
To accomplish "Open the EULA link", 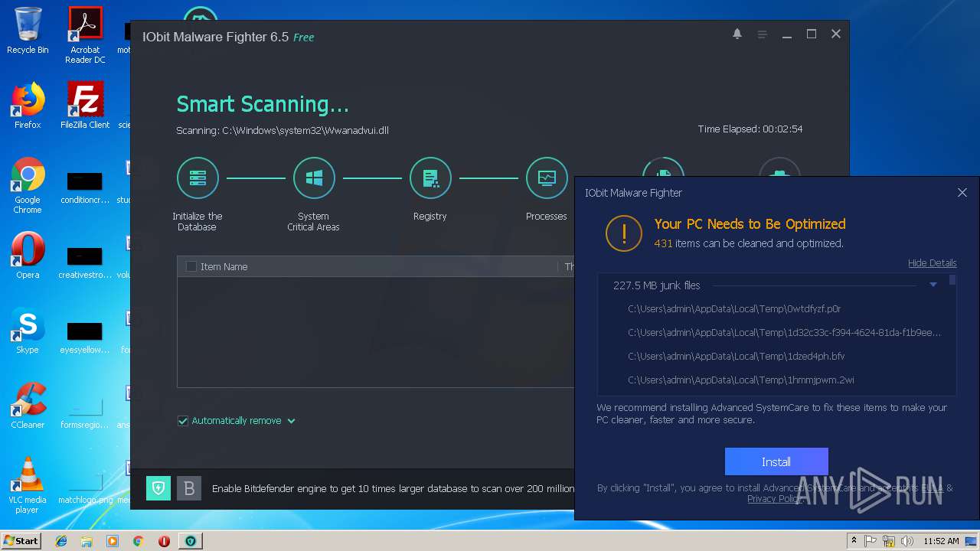I will pyautogui.click(x=932, y=487).
